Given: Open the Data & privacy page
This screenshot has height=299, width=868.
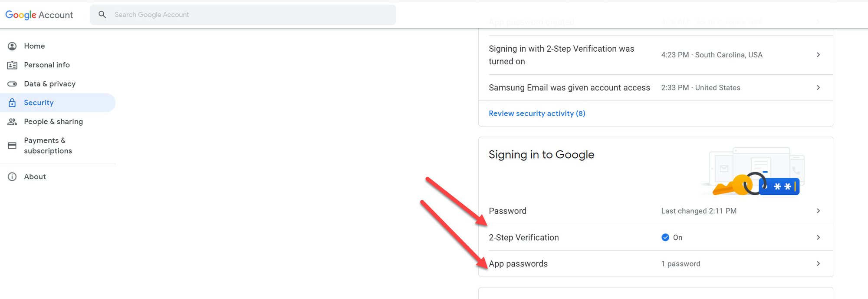Looking at the screenshot, I should click(x=50, y=83).
